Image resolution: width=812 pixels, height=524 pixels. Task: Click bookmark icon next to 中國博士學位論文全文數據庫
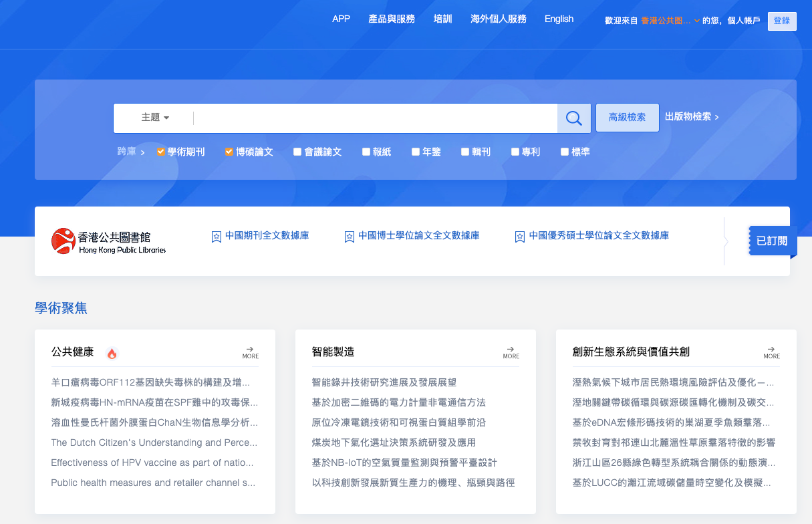[349, 237]
